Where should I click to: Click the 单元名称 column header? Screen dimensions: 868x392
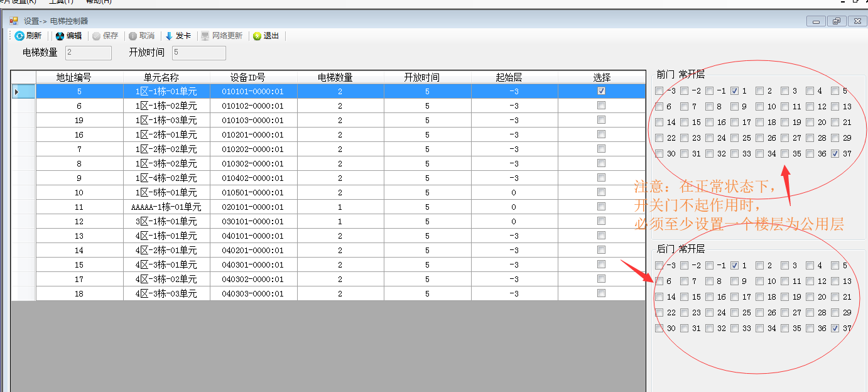166,77
